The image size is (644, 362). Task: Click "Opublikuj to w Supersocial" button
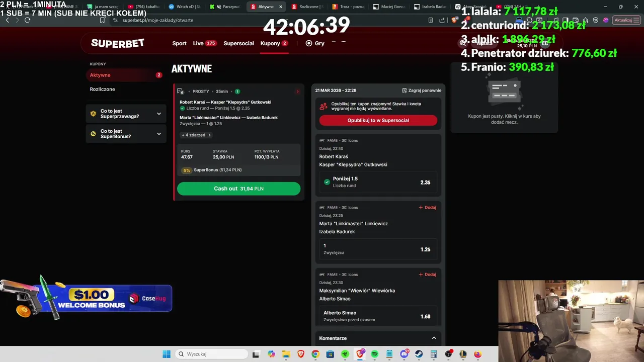pyautogui.click(x=378, y=120)
